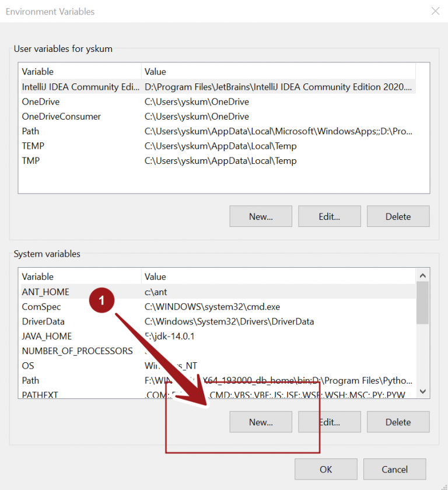
Task: Click Edit under user variables
Action: click(x=329, y=216)
